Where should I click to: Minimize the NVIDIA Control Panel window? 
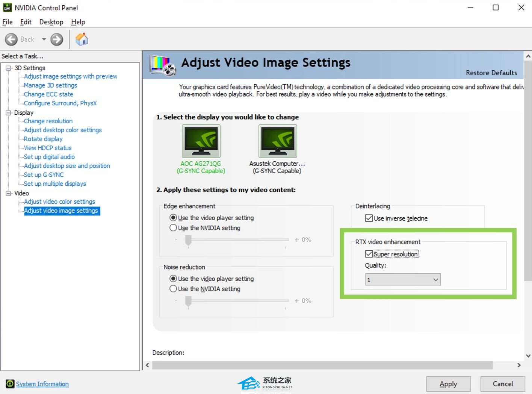pos(470,8)
